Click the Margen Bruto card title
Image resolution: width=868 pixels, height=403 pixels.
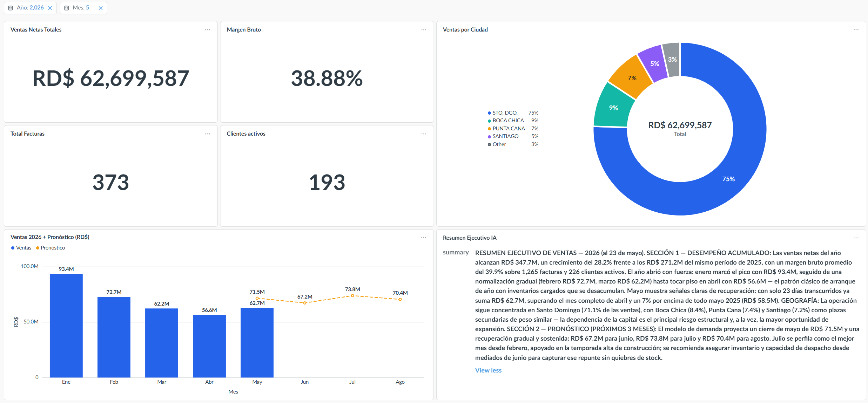244,30
